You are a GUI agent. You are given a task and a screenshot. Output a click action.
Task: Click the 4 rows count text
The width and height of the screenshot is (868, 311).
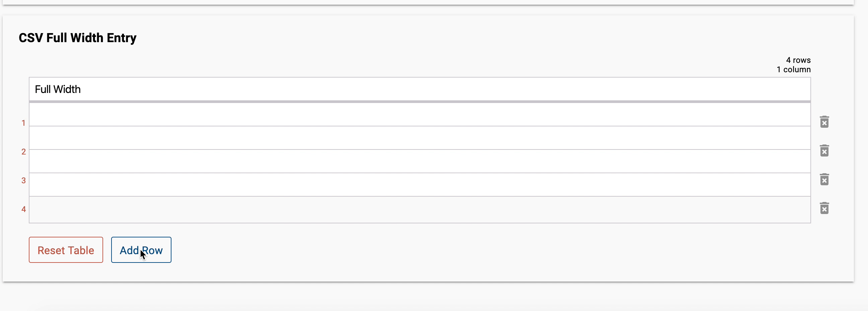pos(798,60)
